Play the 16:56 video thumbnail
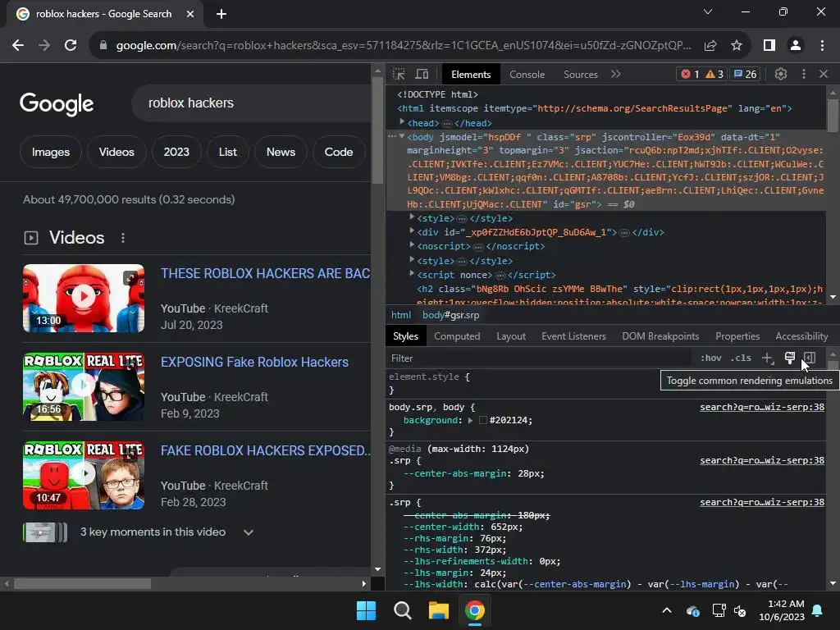This screenshot has height=630, width=840. pos(84,387)
